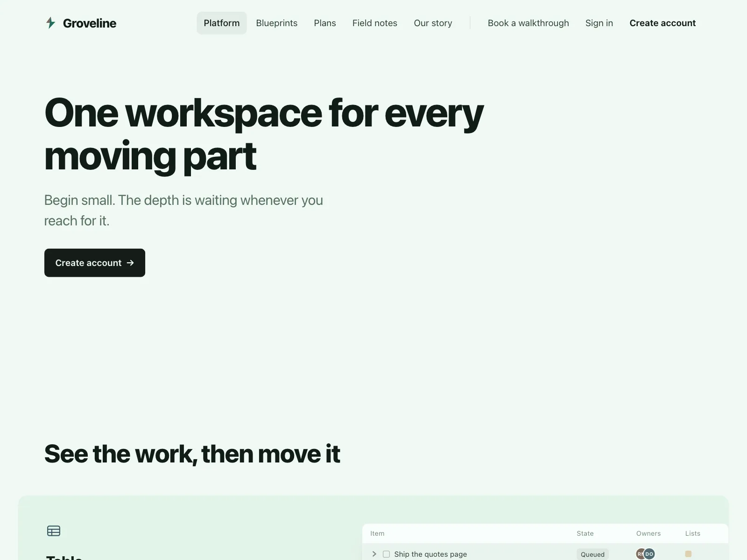Click the dark Create account hero button
Viewport: 747px width, 560px height.
coord(95,263)
